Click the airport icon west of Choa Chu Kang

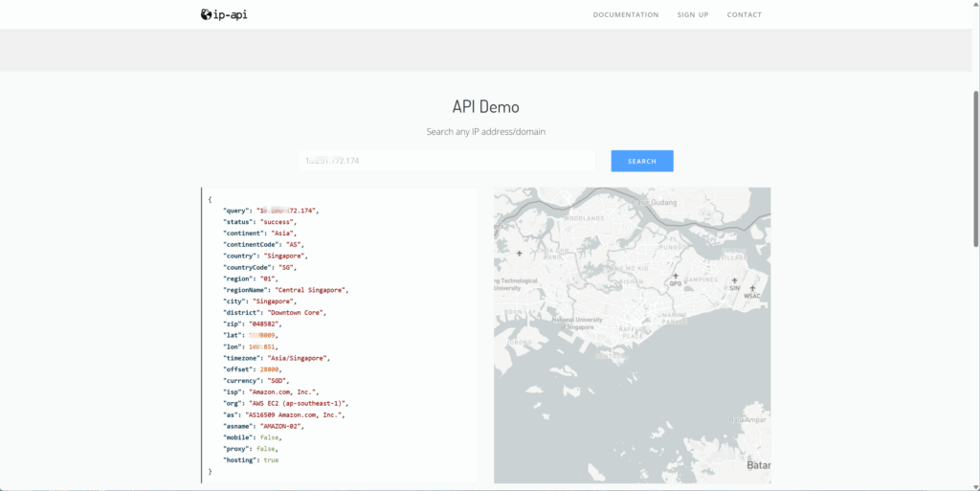pyautogui.click(x=519, y=254)
